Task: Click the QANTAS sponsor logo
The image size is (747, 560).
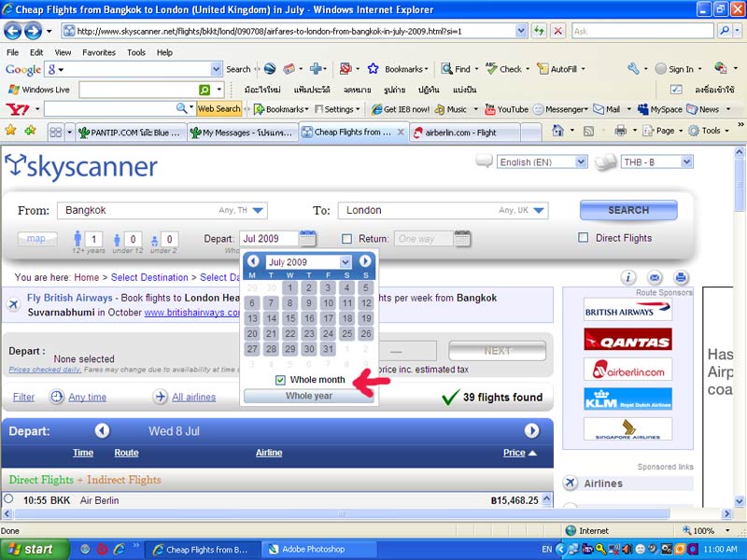Action: [x=627, y=339]
